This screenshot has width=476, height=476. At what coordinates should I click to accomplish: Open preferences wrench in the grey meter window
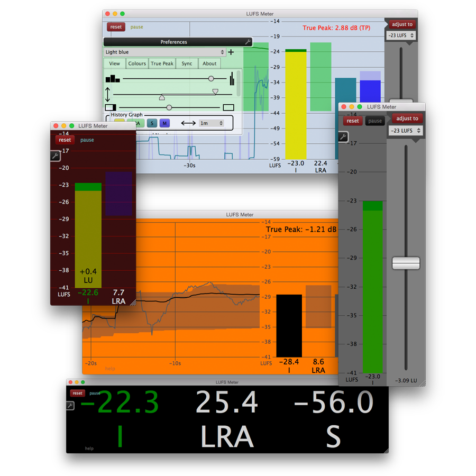[x=343, y=136]
